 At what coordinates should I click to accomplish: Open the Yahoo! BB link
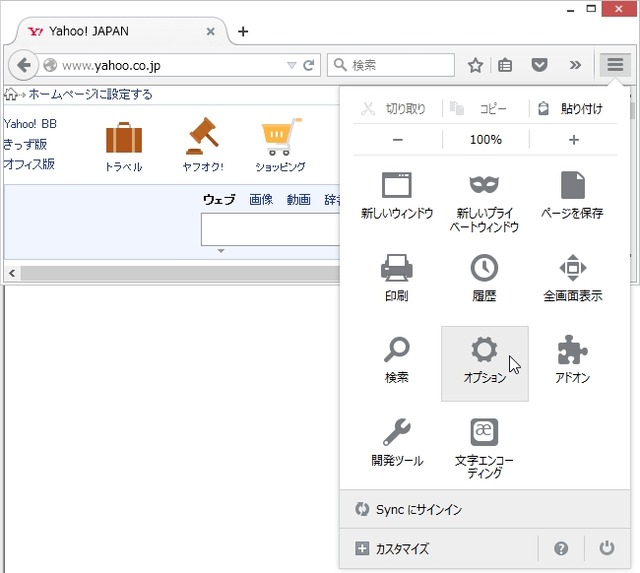coord(30,124)
